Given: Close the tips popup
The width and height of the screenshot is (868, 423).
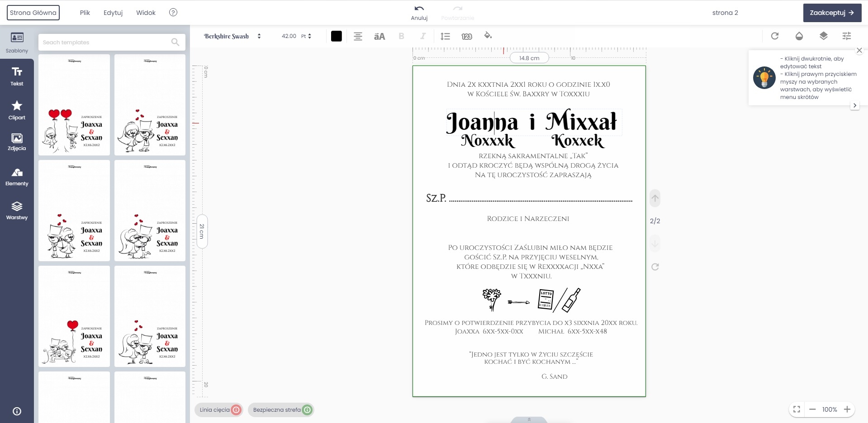Looking at the screenshot, I should pos(859,50).
